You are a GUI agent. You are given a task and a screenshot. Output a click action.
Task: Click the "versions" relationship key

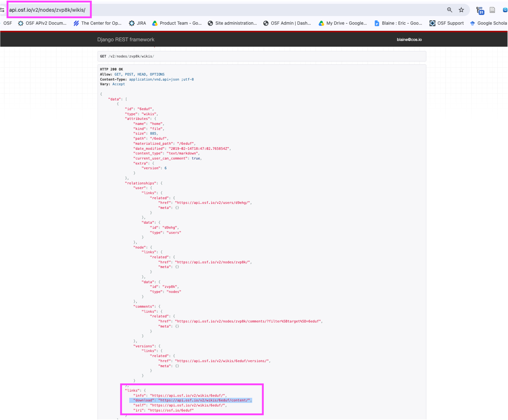pyautogui.click(x=144, y=346)
